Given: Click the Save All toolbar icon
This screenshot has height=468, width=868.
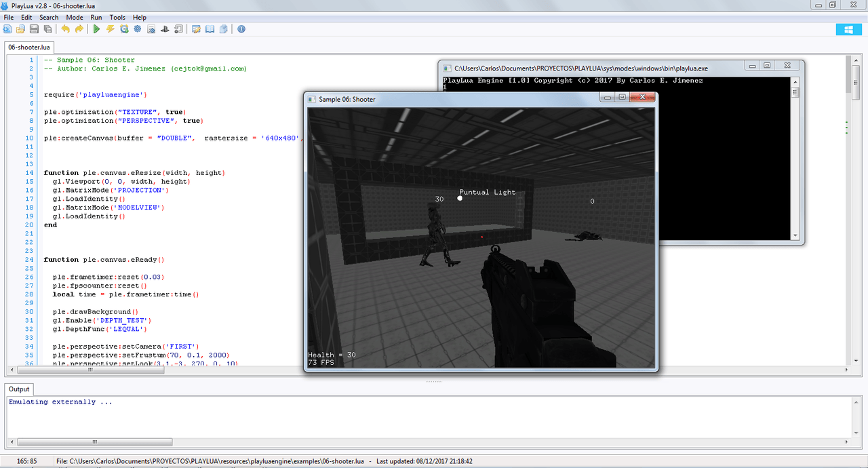Looking at the screenshot, I should tap(47, 29).
